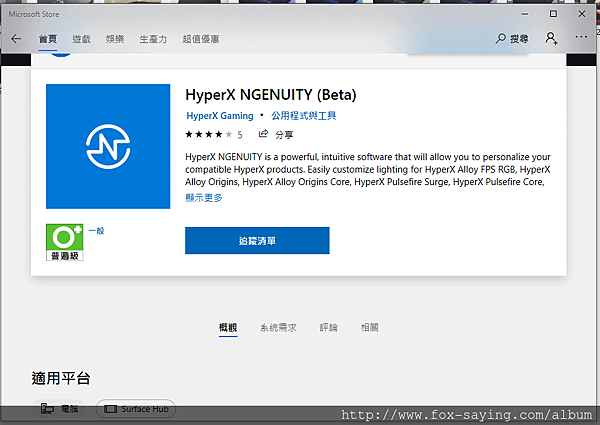This screenshot has height=425, width=600.
Task: Select the 首頁 home tab
Action: coord(48,39)
